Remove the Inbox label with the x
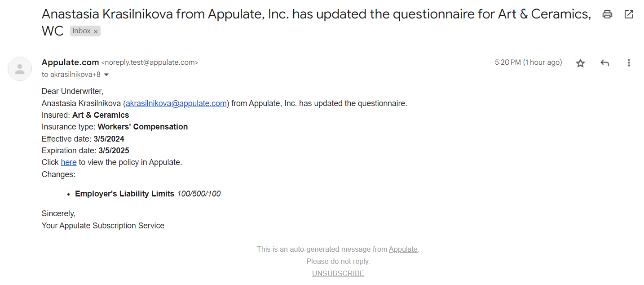The height and width of the screenshot is (285, 644). pos(96,31)
